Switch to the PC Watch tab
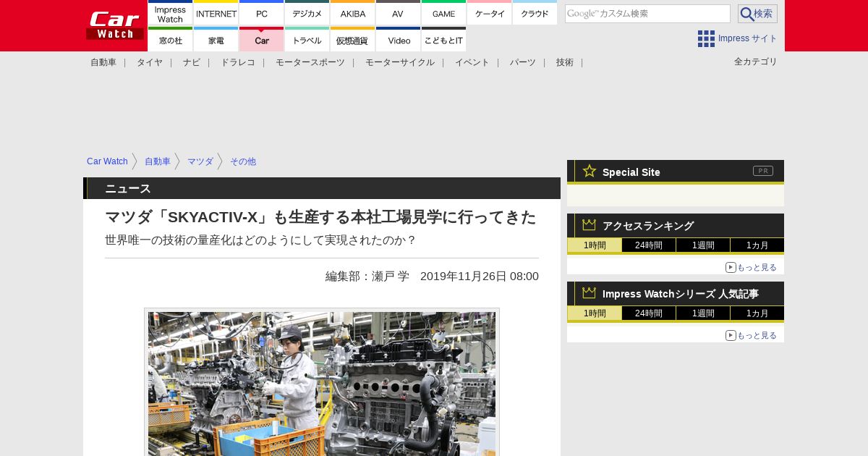The image size is (868, 456). (262, 13)
